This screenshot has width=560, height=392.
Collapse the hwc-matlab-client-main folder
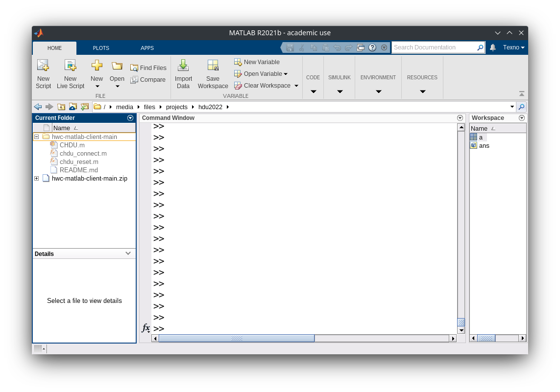(37, 137)
